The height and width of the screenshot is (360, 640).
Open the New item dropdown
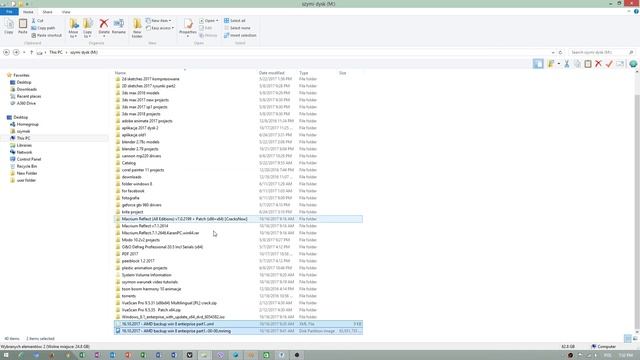point(159,20)
